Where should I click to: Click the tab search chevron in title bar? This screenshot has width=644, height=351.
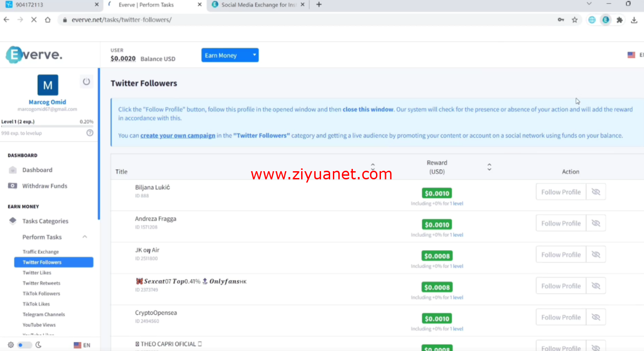tap(589, 4)
